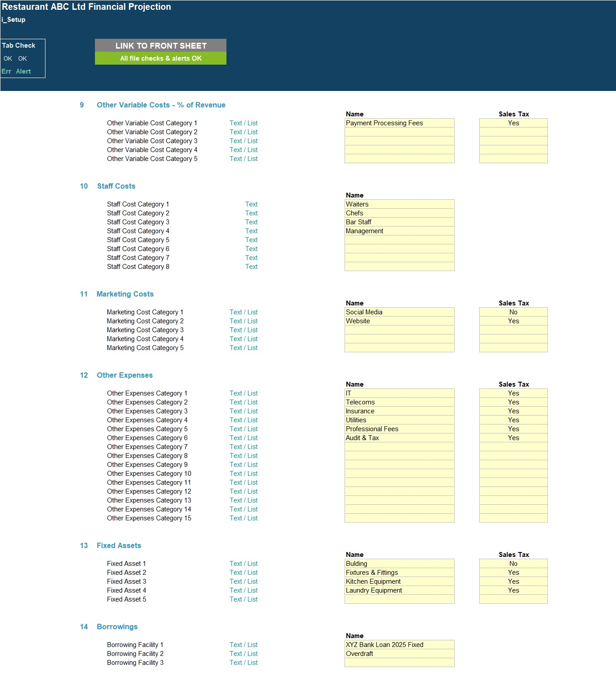Open Sales Tax list for IT
The height and width of the screenshot is (676, 616).
[513, 393]
